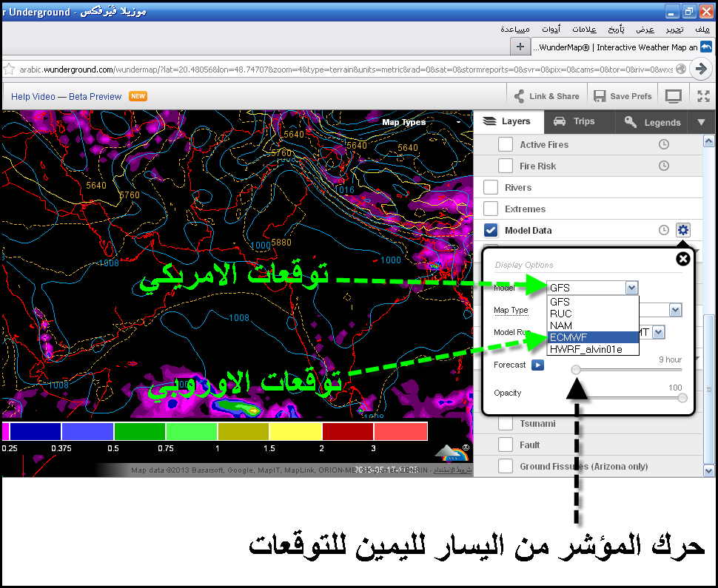
Task: Click the شروط الاستخدام terms link on the map
Action: click(x=452, y=470)
